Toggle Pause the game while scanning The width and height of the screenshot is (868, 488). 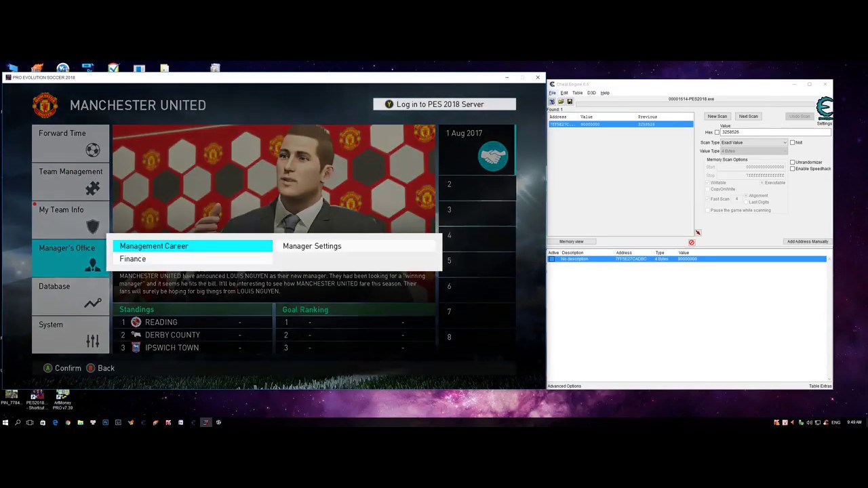(708, 210)
